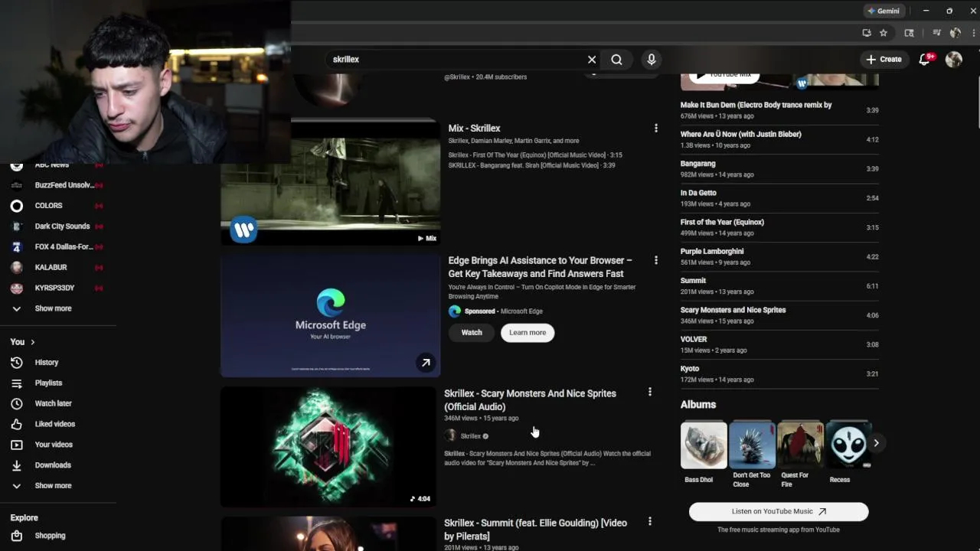The image size is (980, 551).
Task: Open the YouTube account avatar menu
Action: [x=953, y=59]
